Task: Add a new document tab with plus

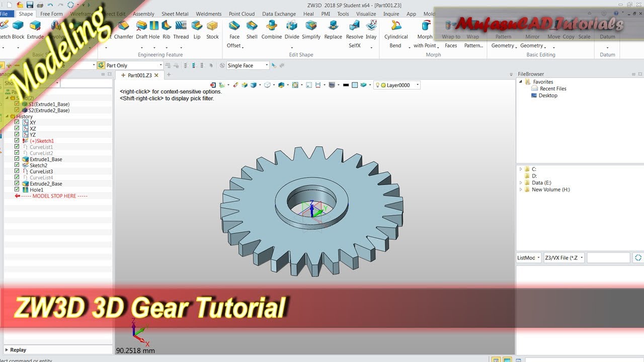Action: point(169,75)
